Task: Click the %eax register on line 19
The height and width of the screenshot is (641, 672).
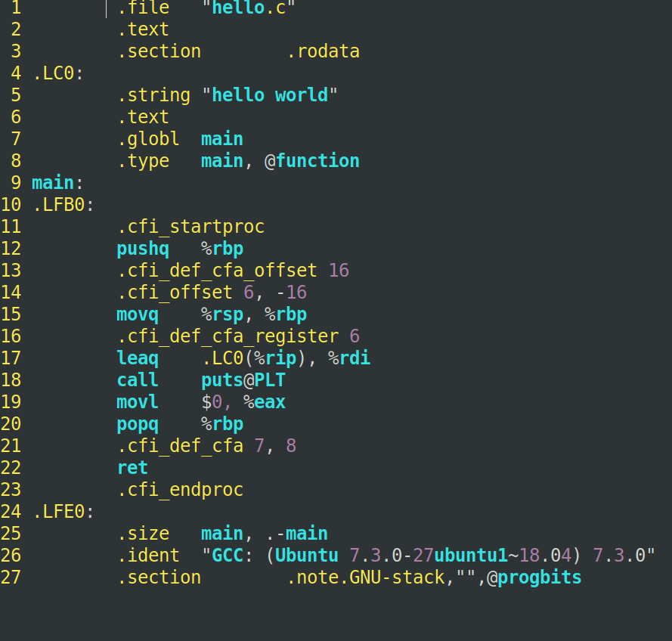Action: coord(264,402)
